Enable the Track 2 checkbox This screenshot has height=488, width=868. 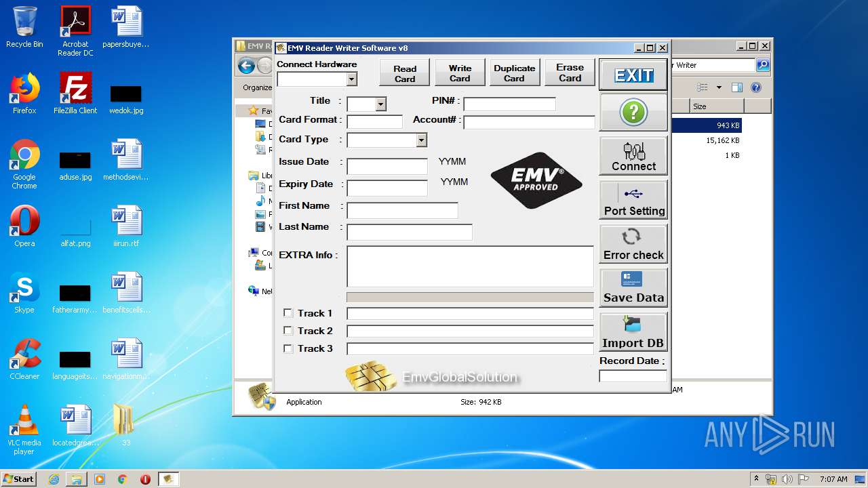tap(288, 331)
